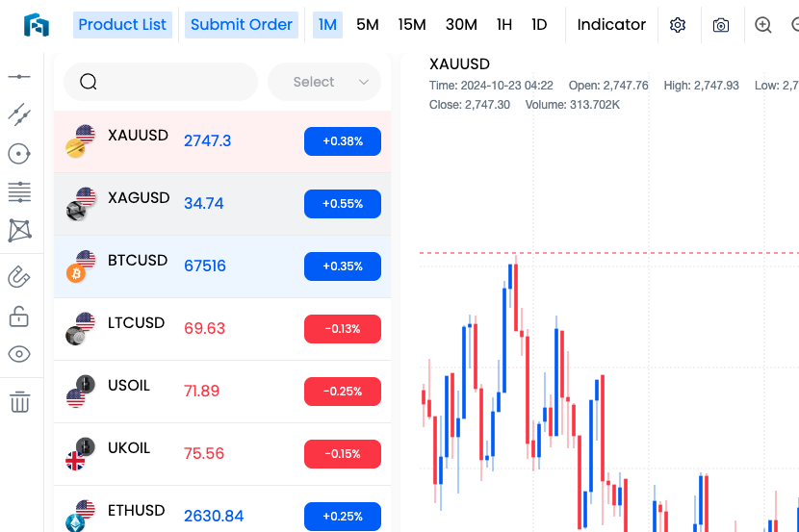Viewport: 799px width, 532px height.
Task: Select the Fibonacci lines tool
Action: coord(19,191)
